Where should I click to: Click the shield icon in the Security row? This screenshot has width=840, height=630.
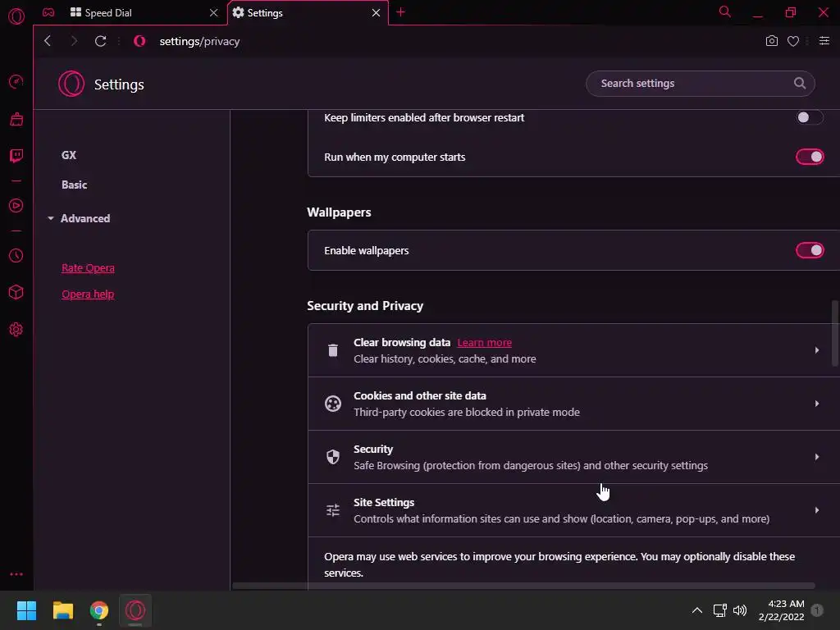coord(333,457)
